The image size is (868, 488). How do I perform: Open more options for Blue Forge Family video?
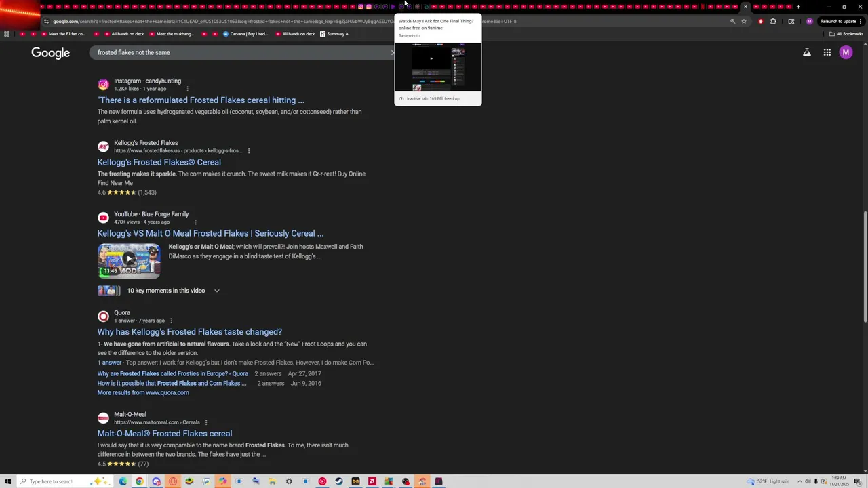pos(195,222)
